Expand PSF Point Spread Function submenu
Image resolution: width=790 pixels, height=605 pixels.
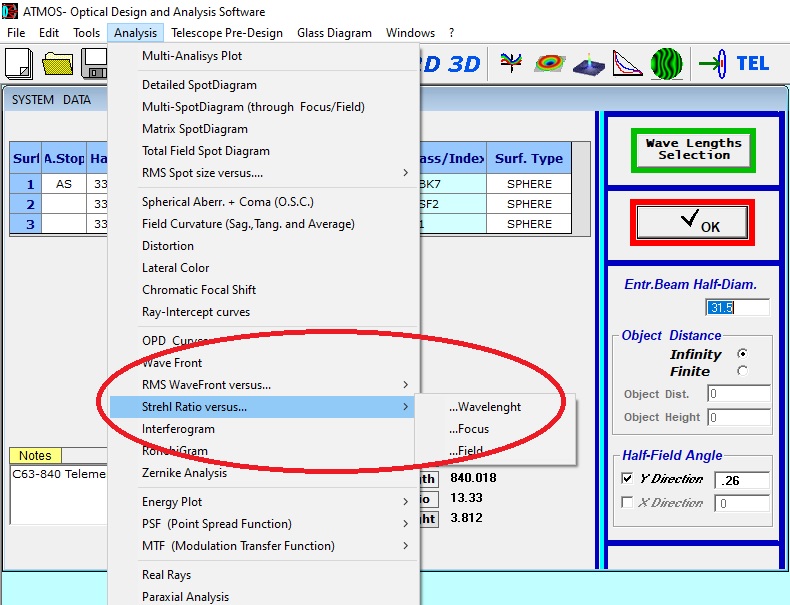tap(262, 524)
